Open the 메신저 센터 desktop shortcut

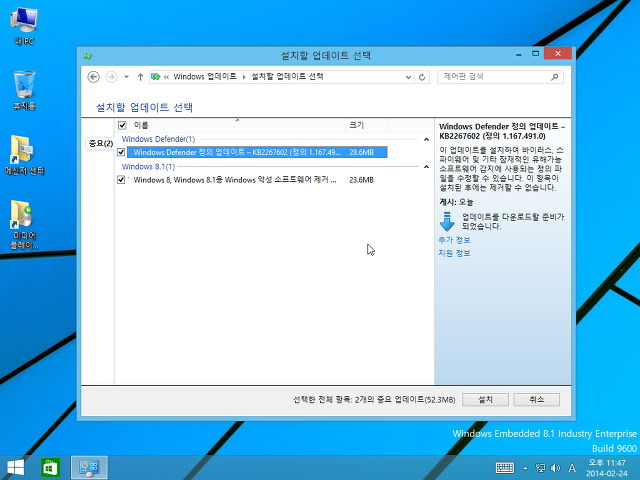click(24, 155)
